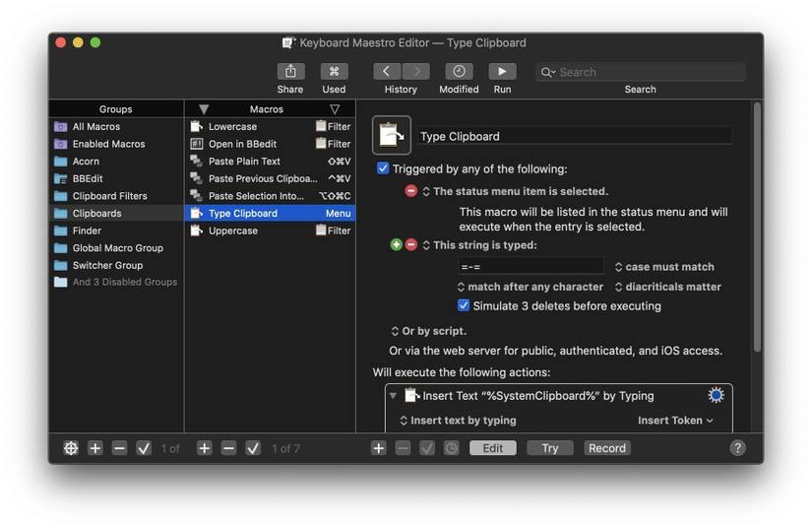
Task: Select the Uppercase macro
Action: [x=271, y=231]
